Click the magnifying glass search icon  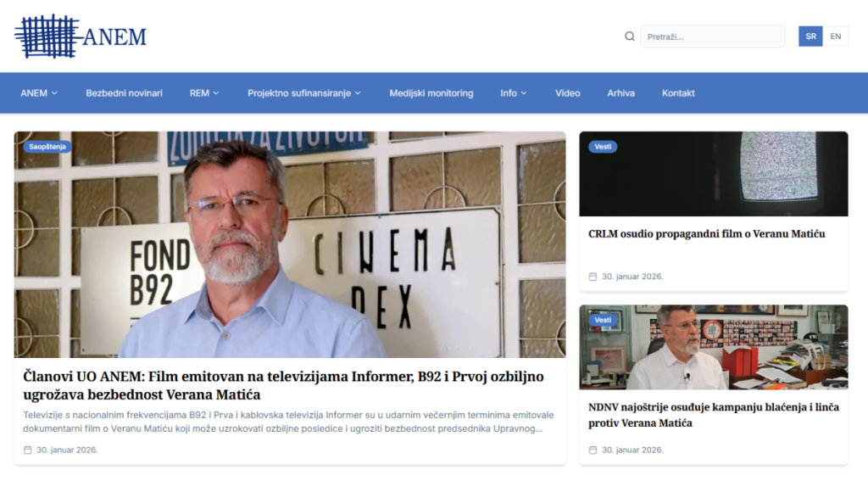[x=630, y=36]
